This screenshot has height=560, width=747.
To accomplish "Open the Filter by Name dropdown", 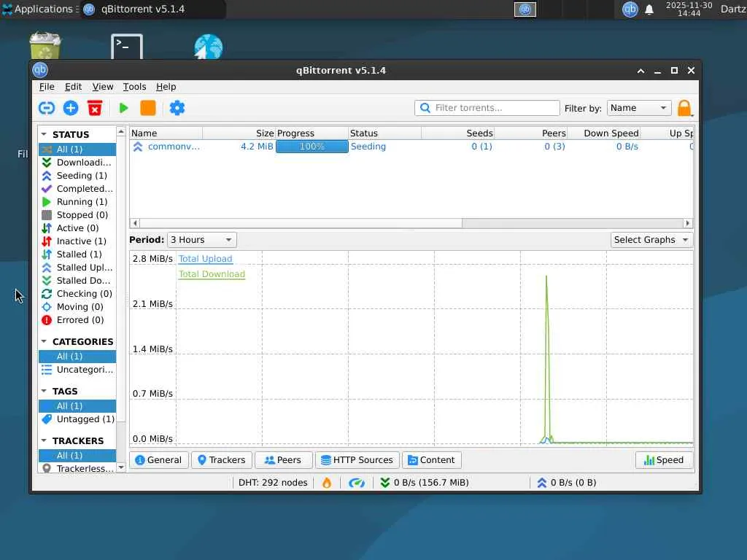I will pyautogui.click(x=639, y=108).
